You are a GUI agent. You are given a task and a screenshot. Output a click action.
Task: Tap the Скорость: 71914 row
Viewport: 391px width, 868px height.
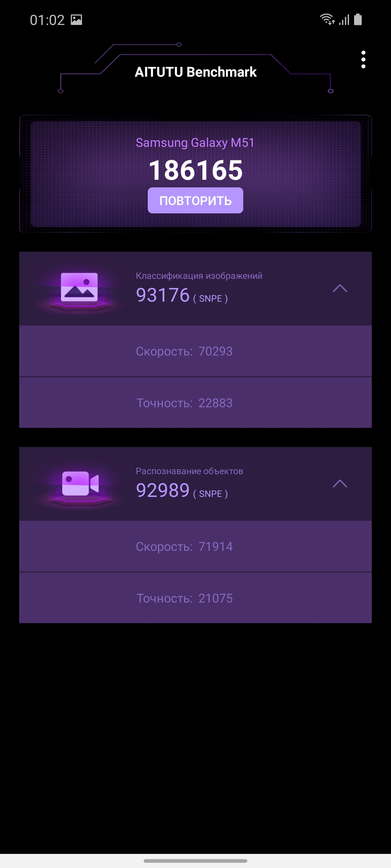(x=195, y=546)
